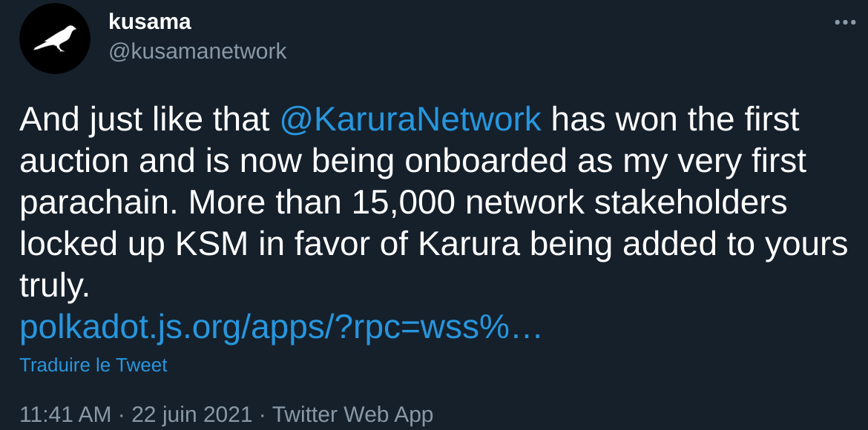868x430 pixels.
Task: Open translation options with Traduire le Tweet
Action: [93, 365]
